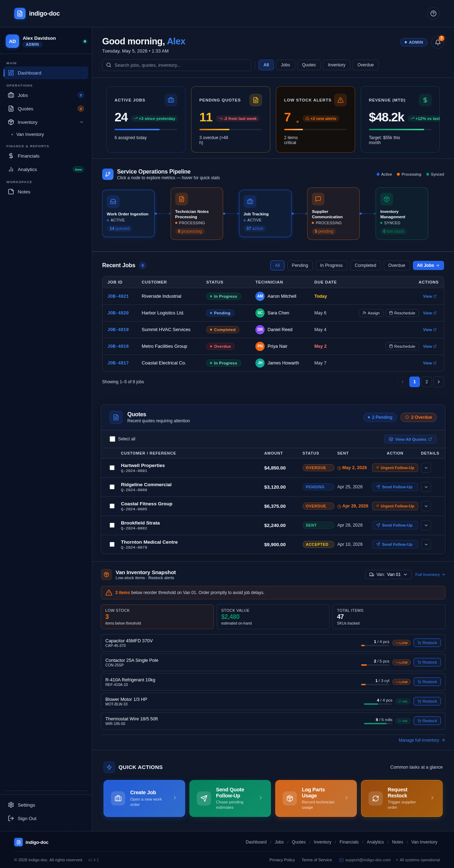Viewport: 454px width, 868px height.
Task: Click the Active Jobs briefcase icon
Action: point(171,100)
